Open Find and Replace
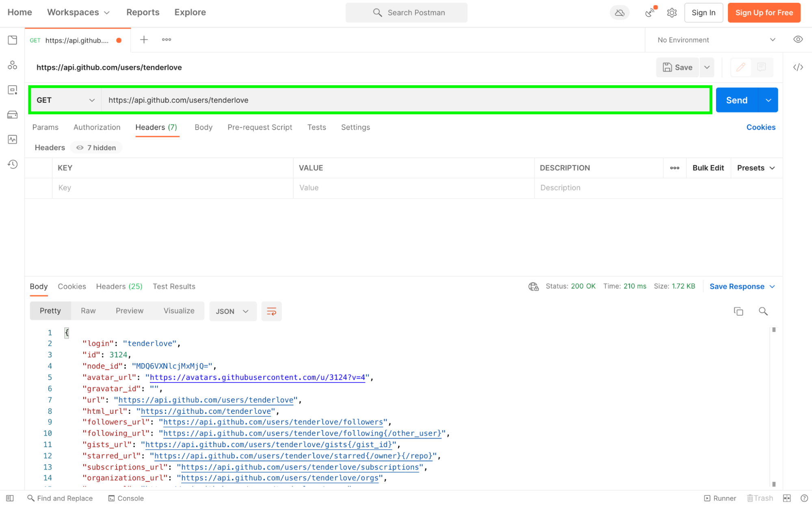The image size is (812, 506). [x=60, y=498]
